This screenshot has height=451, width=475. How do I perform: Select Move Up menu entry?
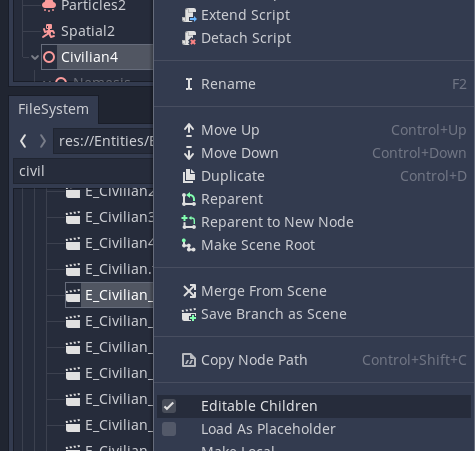tap(314, 130)
